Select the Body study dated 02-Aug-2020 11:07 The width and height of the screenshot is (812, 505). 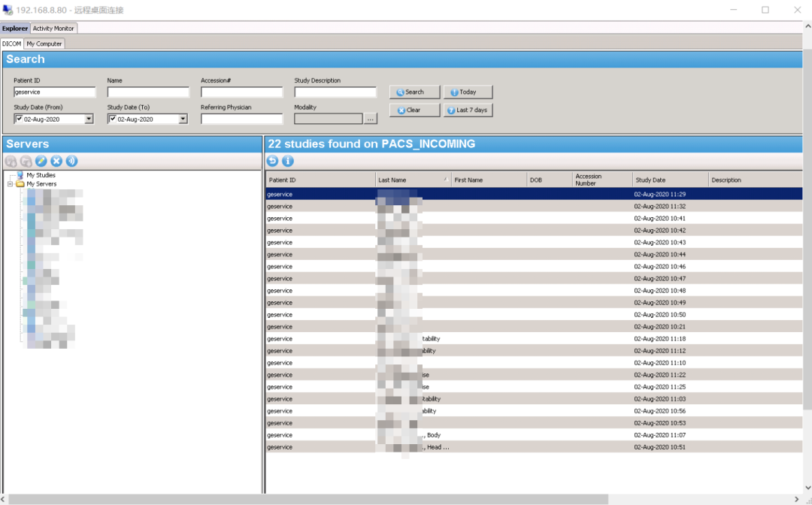[x=534, y=435]
